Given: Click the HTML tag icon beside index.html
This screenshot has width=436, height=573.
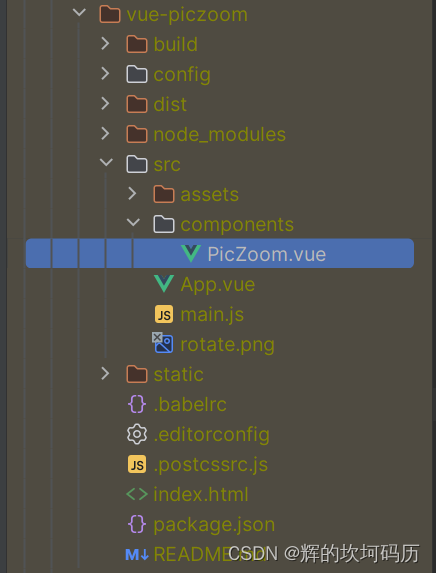Looking at the screenshot, I should tap(137, 494).
